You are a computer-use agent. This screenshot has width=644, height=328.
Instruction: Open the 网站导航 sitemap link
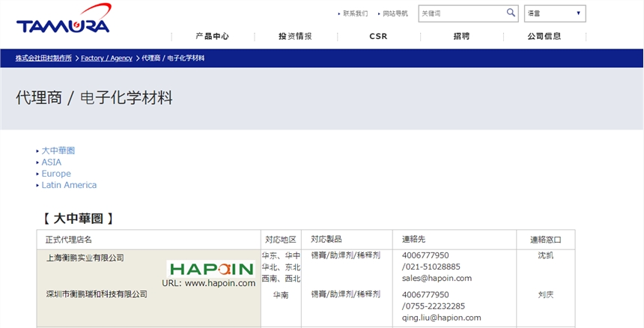coord(395,13)
